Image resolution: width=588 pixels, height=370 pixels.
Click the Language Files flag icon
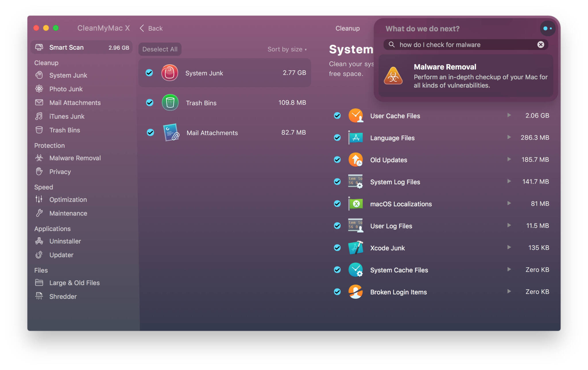(356, 138)
